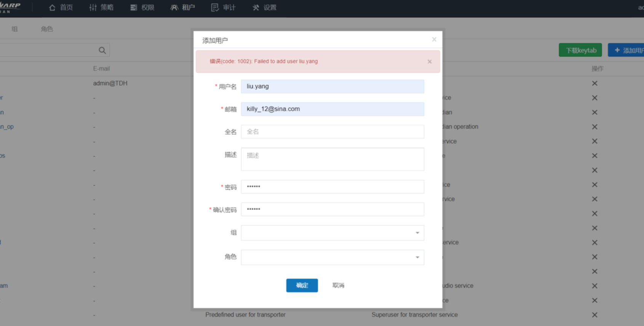Image resolution: width=644 pixels, height=326 pixels.
Task: Click the 下载keytab green button
Action: point(580,50)
